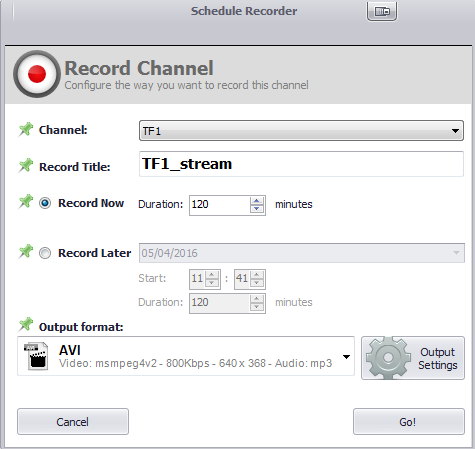Decrease the Start minutes value
The width and height of the screenshot is (475, 449).
[x=257, y=283]
